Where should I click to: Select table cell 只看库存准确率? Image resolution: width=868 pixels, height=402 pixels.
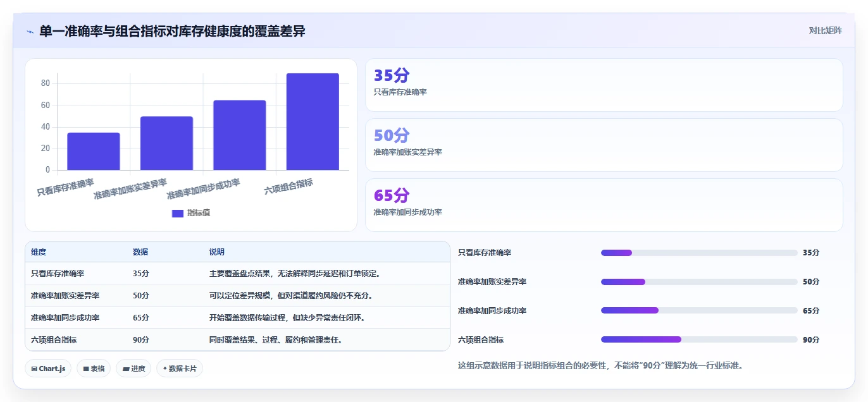pos(58,274)
